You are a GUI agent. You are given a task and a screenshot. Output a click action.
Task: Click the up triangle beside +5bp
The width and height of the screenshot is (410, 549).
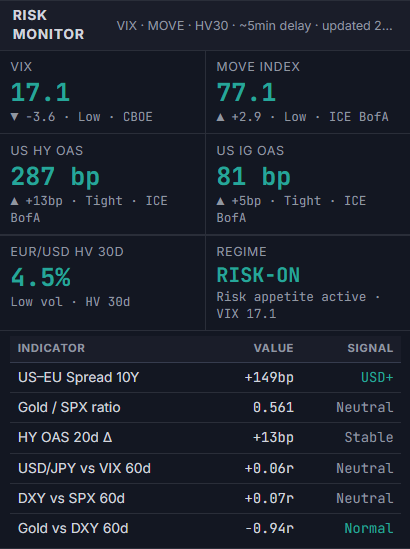pos(220,201)
